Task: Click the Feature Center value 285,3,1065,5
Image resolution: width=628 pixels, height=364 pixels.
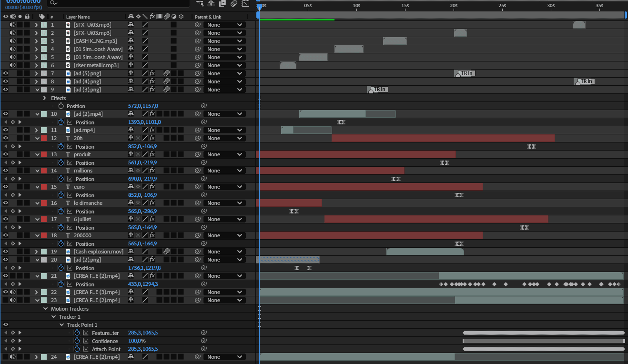Action: 143,333
